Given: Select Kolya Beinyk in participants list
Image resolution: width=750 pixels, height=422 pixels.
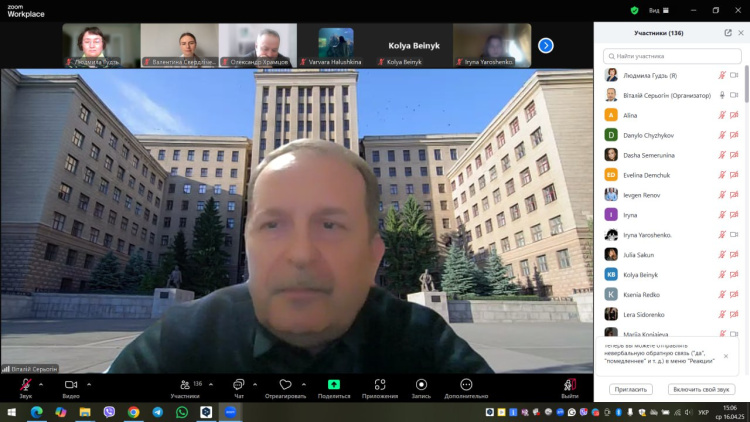Looking at the screenshot, I should coord(640,274).
